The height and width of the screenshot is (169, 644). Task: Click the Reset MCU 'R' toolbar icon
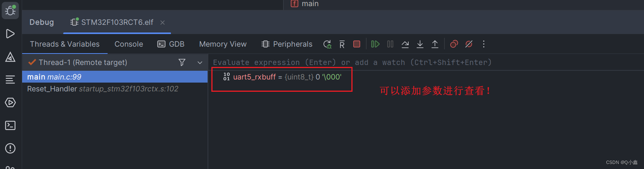[342, 44]
